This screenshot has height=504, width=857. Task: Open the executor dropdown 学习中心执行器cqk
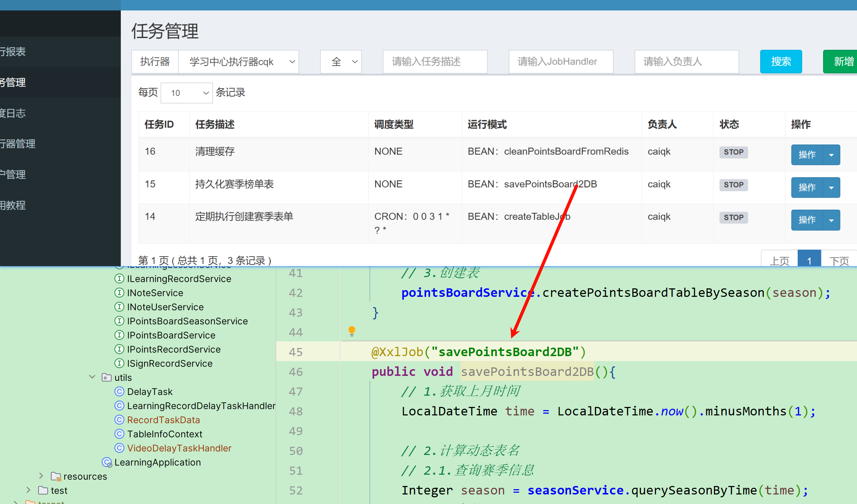(239, 62)
